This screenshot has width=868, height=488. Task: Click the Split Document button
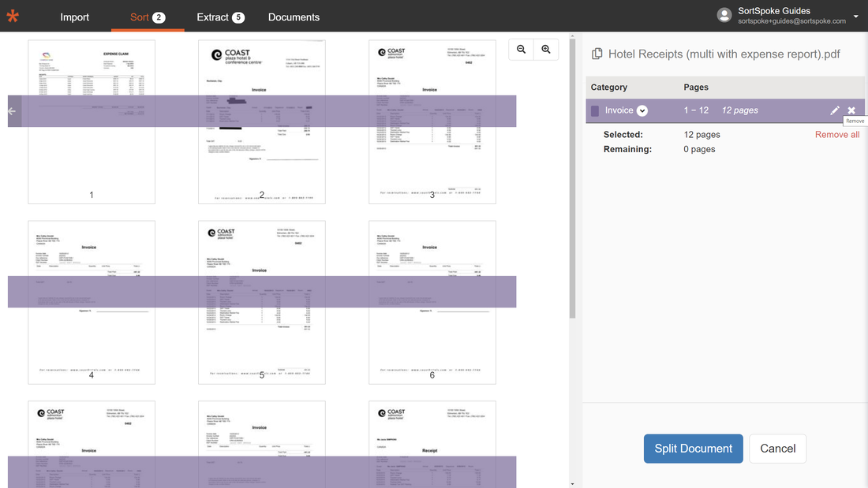point(693,449)
